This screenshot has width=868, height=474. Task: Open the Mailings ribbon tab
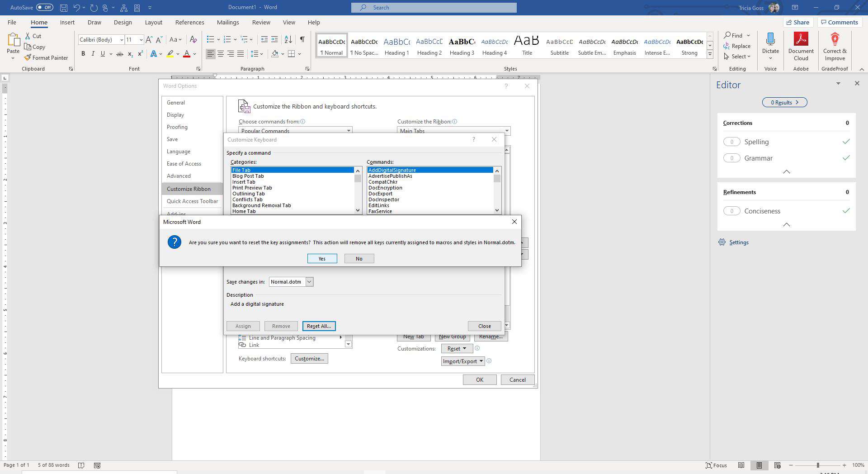tap(228, 22)
